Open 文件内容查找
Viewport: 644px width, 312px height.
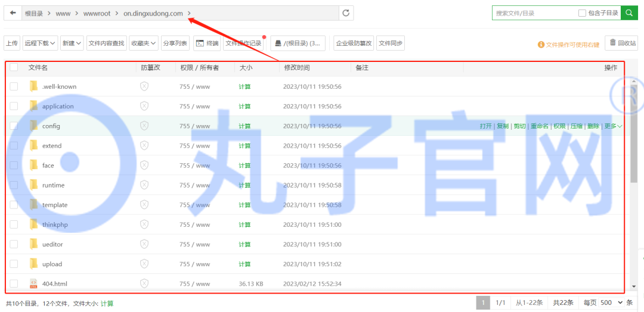(x=106, y=43)
